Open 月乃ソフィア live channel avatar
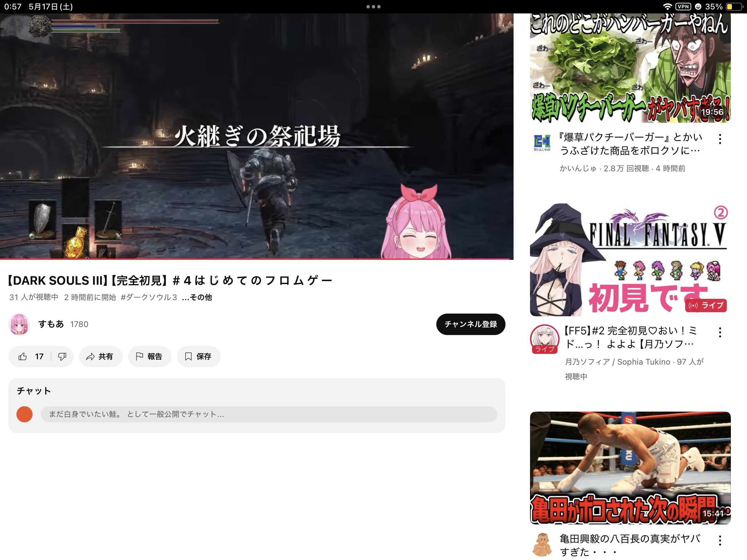The width and height of the screenshot is (747, 560). (x=544, y=338)
